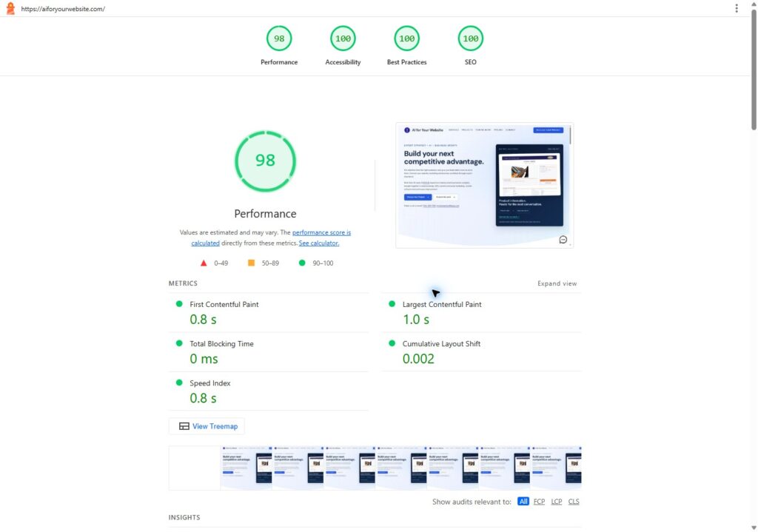Viewport: 758px width, 532px height.
Task: Toggle Expand view for metrics
Action: pyautogui.click(x=557, y=283)
